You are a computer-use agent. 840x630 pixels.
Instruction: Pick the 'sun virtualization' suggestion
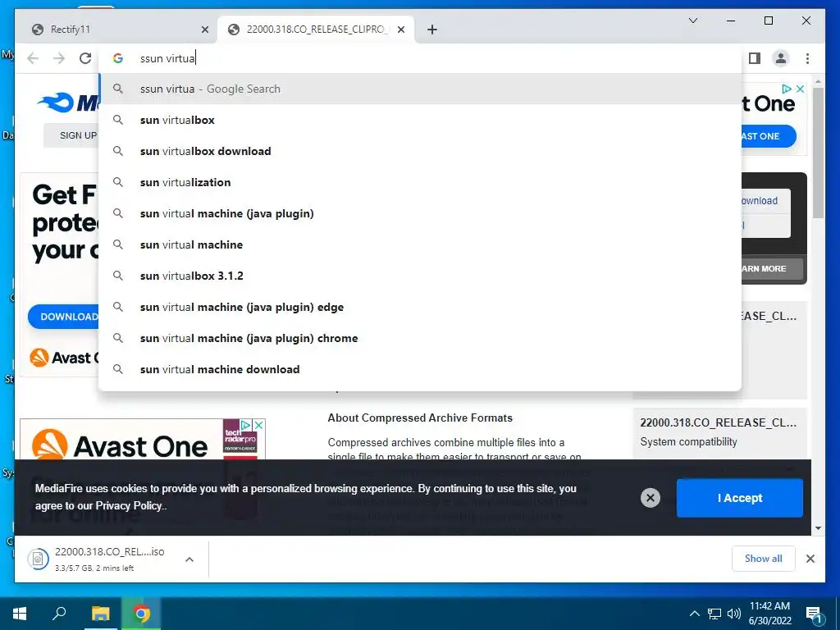tap(420, 182)
